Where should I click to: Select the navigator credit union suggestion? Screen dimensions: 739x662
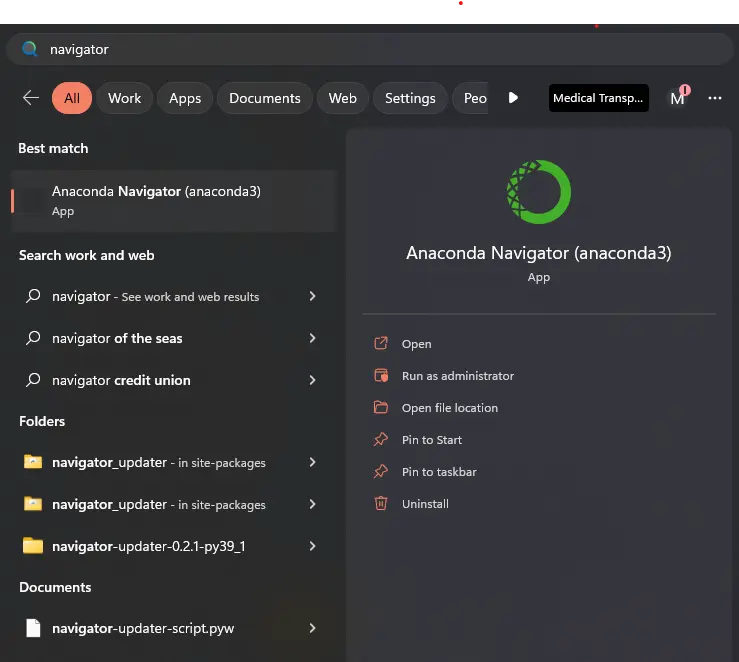click(x=121, y=380)
